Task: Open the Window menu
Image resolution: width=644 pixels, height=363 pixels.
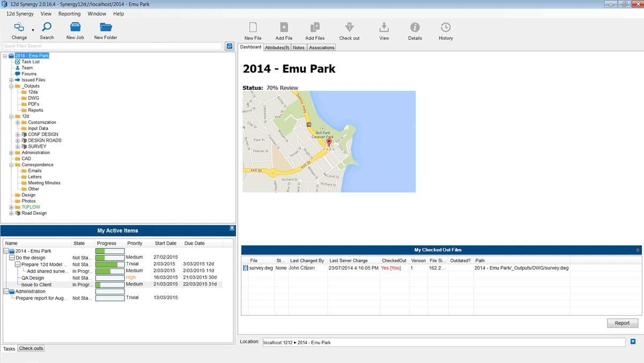Action: click(97, 14)
